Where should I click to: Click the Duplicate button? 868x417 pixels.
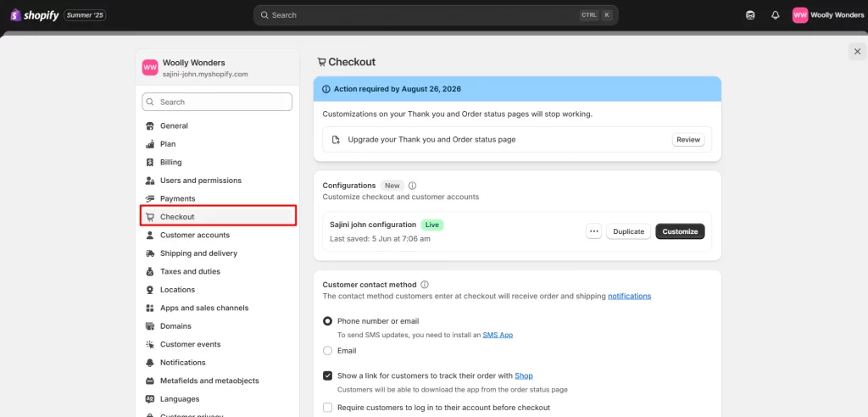click(x=628, y=231)
